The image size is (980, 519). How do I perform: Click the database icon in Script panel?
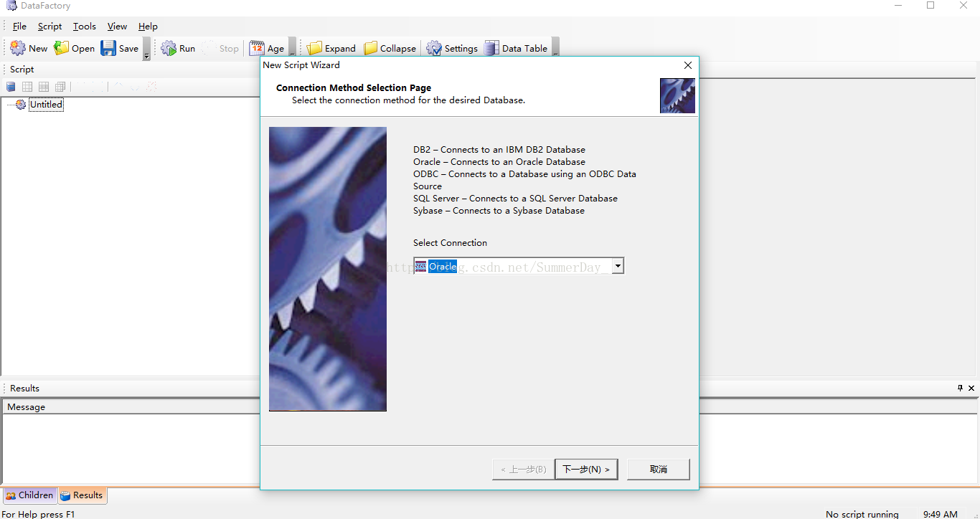pos(11,87)
